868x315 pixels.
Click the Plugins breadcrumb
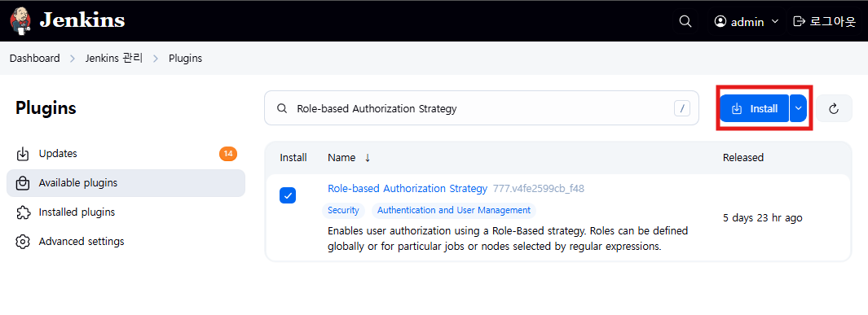(186, 58)
